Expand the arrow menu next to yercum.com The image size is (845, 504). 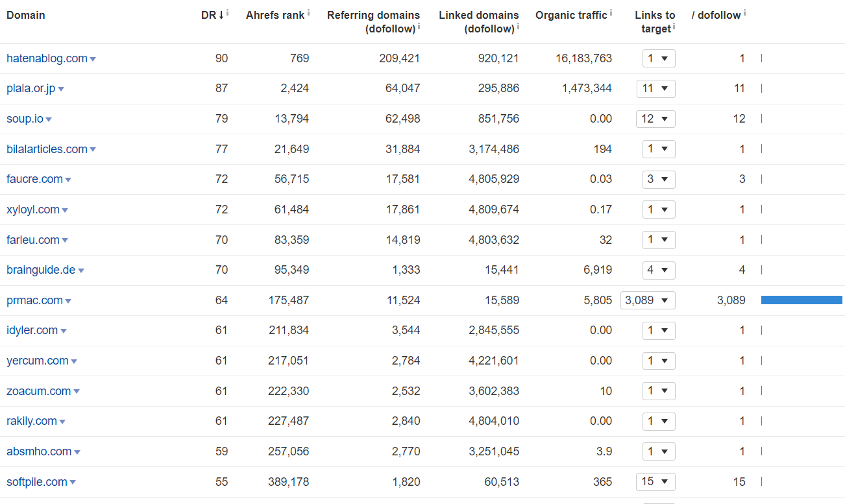point(74,362)
